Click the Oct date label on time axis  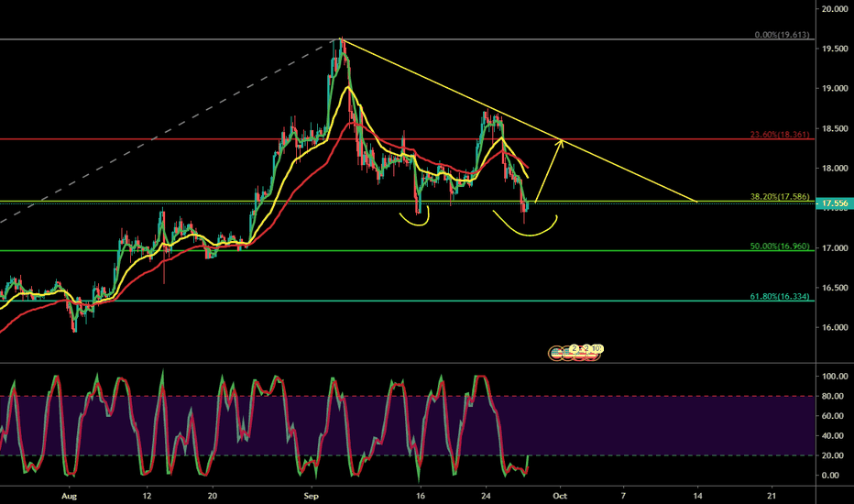point(560,496)
